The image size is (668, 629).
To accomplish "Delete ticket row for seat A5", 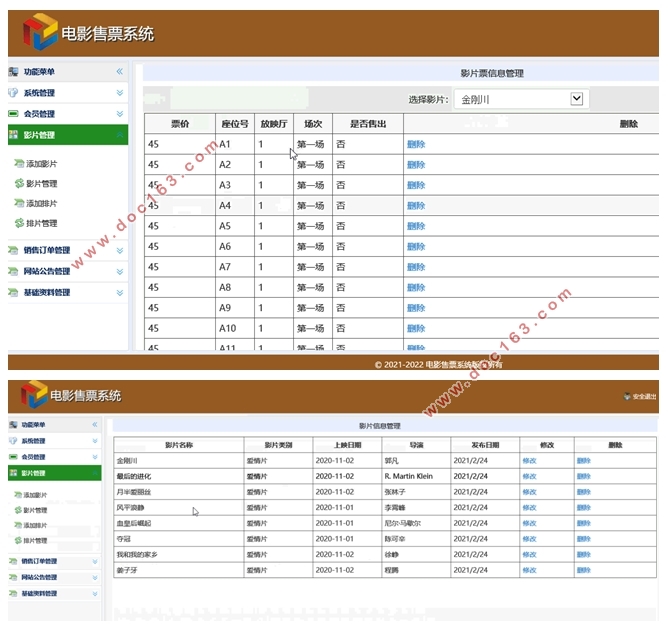I will tap(416, 226).
